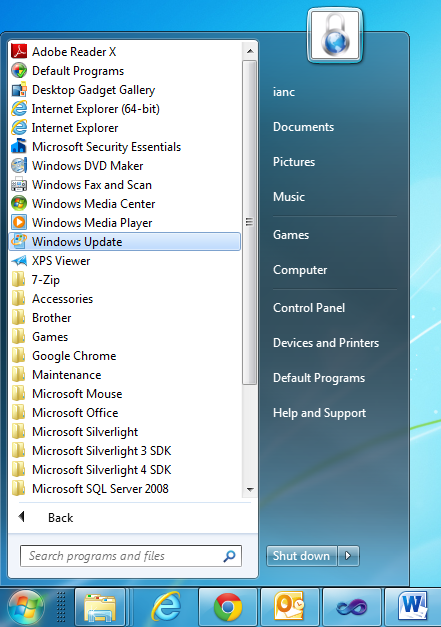Click the Google Chrome taskbar icon
This screenshot has width=441, height=627.
click(228, 607)
